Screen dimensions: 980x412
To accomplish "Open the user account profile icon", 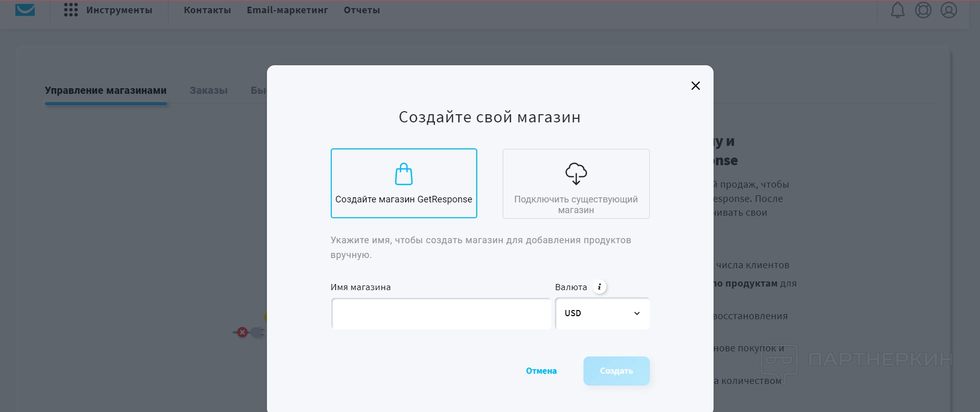I will tap(949, 10).
